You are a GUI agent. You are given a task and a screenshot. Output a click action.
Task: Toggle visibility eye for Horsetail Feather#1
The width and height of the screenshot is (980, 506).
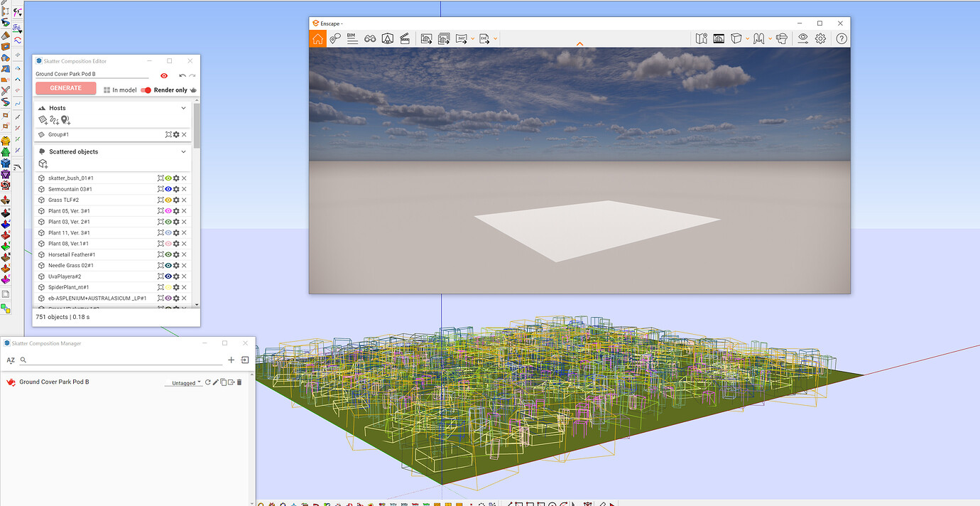[168, 254]
